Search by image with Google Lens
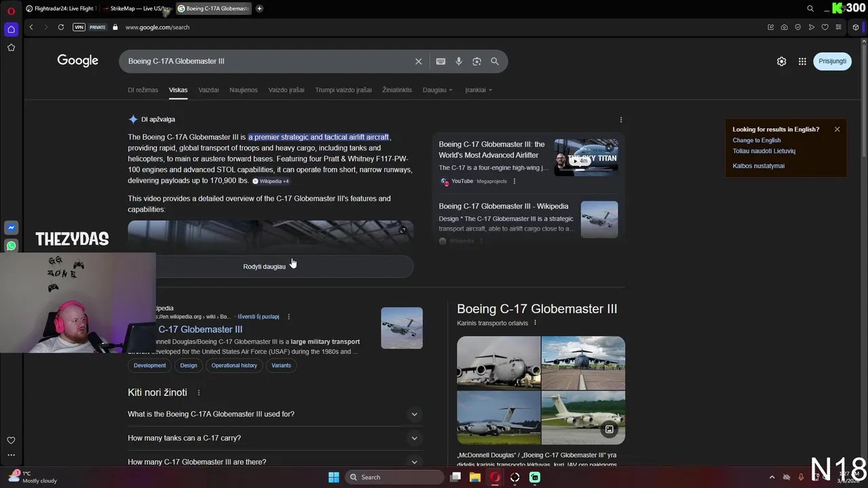The height and width of the screenshot is (488, 868). tap(477, 61)
